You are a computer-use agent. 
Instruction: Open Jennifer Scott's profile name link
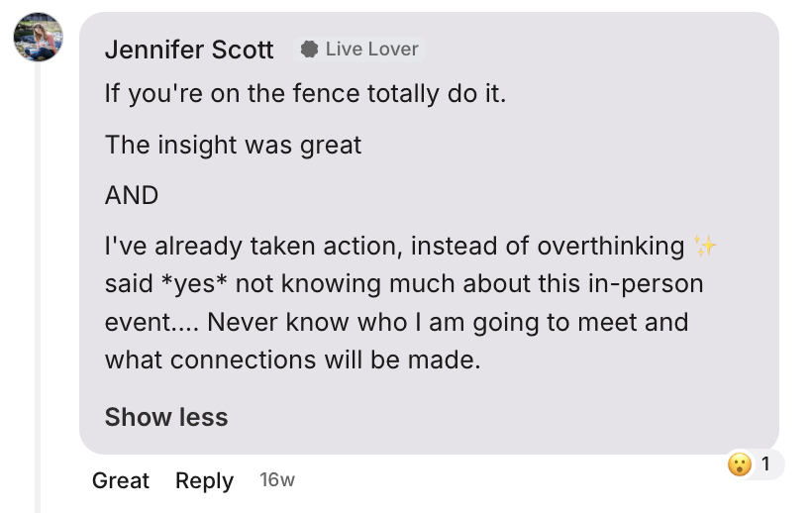pos(189,50)
